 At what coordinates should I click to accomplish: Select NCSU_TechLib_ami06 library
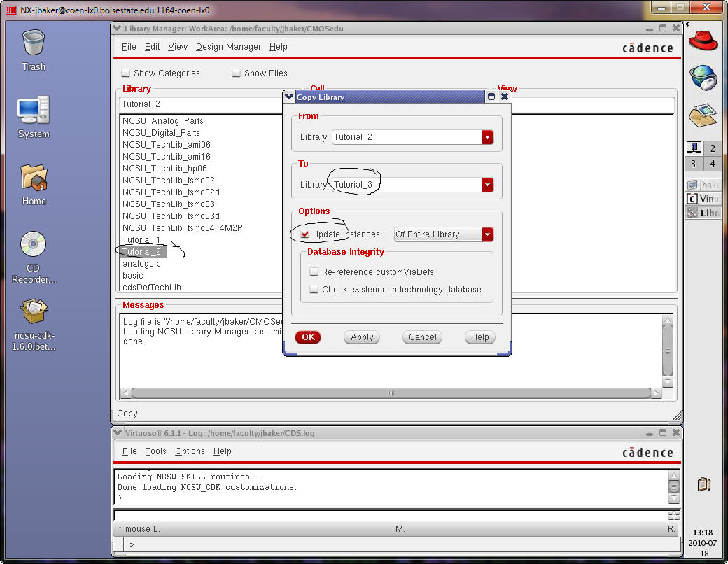[166, 144]
